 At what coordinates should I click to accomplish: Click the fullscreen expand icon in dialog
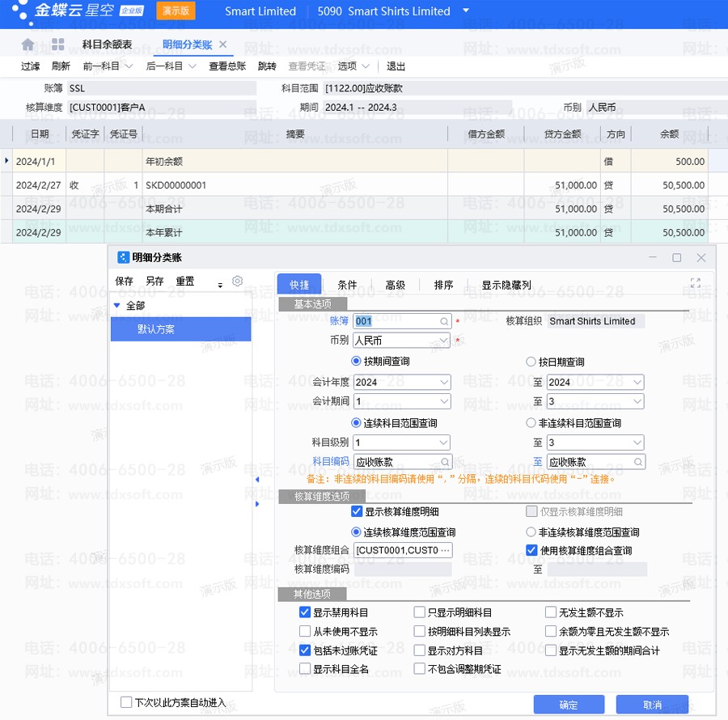tap(695, 283)
